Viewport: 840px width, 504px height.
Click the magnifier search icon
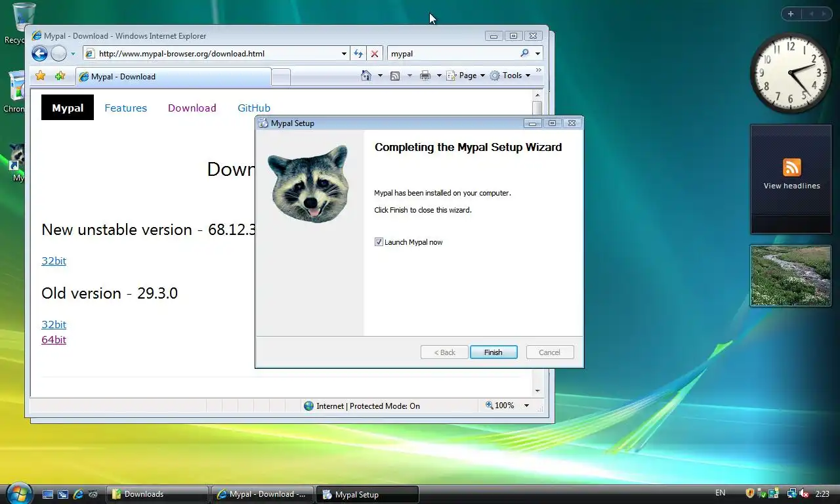point(524,54)
